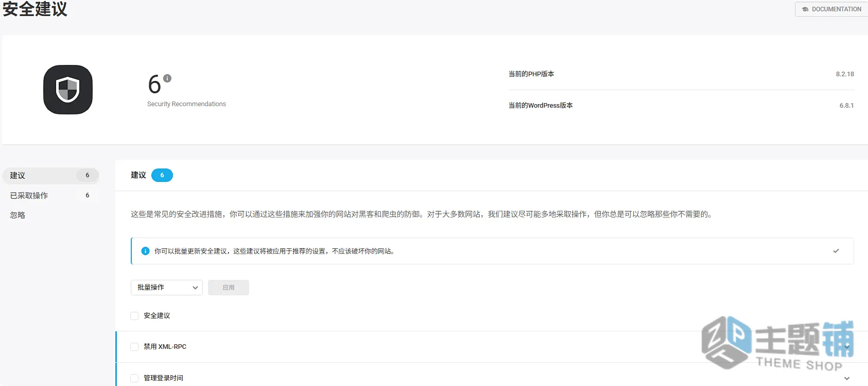Click the WordPress version value 6.8.1

coord(846,106)
